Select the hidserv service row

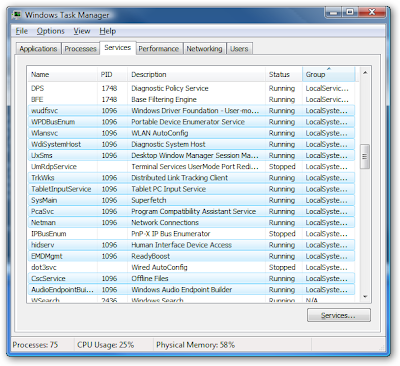[192, 245]
